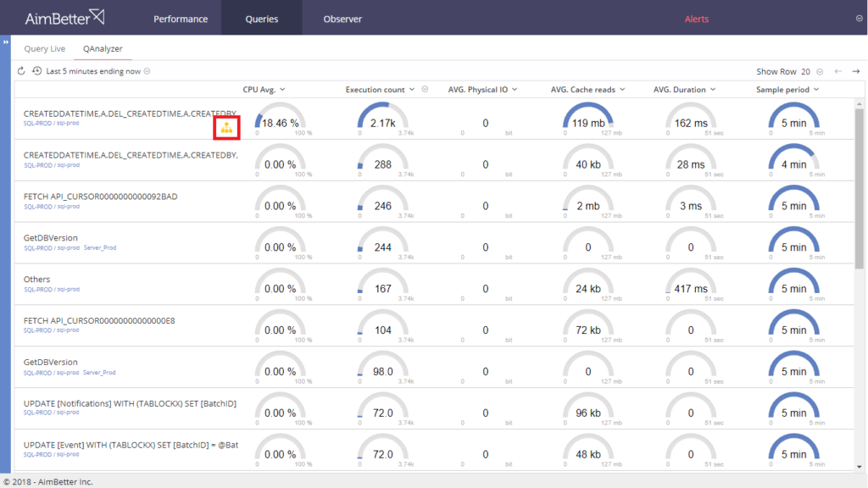The width and height of the screenshot is (868, 488).
Task: Click the Server_Prod link under first GetDBVersion
Action: [x=99, y=248]
